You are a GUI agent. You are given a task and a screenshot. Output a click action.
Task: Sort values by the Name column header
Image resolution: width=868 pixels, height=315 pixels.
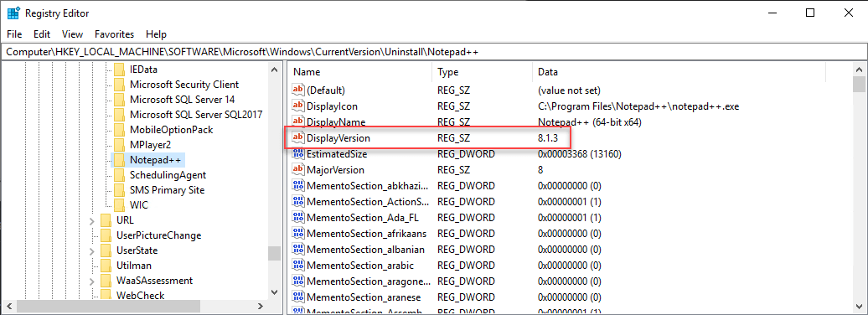(x=359, y=72)
